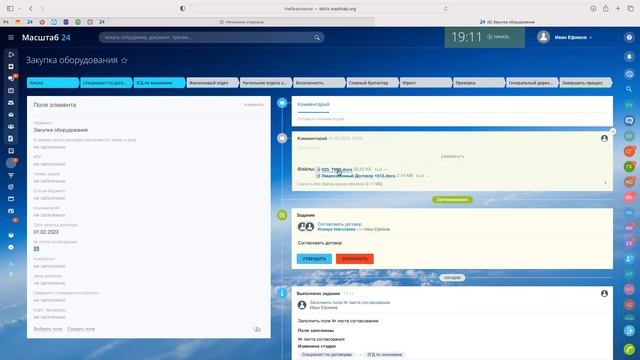
Task: Open chat avatar labeled АМ in right sidebar
Action: click(629, 228)
